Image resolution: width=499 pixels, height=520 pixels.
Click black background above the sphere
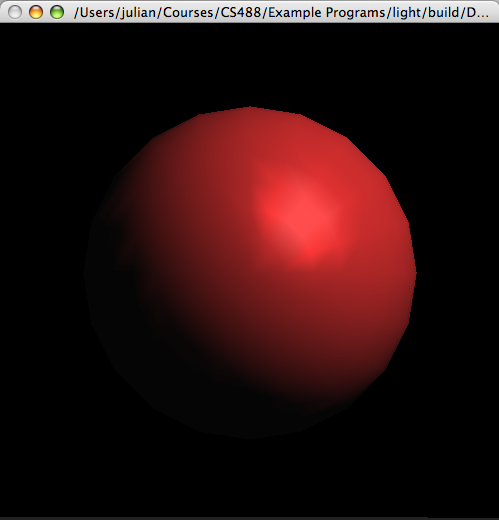tap(249, 63)
